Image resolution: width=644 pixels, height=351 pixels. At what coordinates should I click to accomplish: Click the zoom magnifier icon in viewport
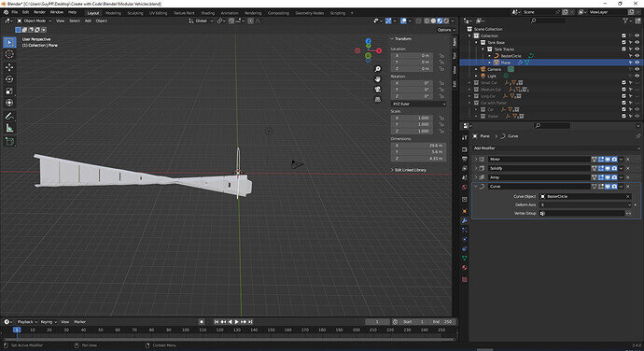coord(377,69)
